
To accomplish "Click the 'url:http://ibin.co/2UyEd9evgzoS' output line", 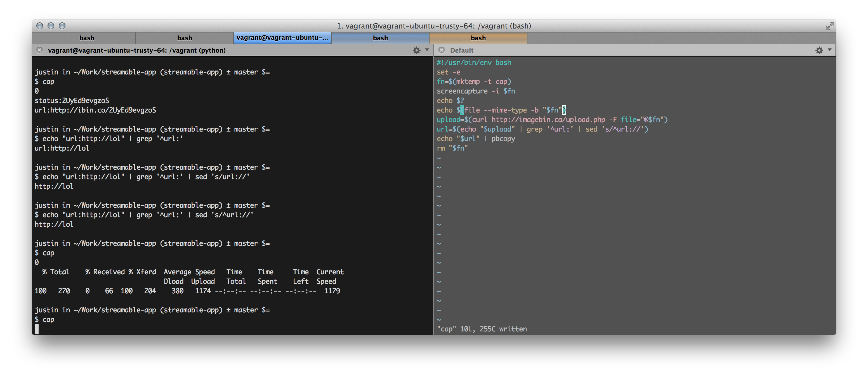I will coord(95,110).
